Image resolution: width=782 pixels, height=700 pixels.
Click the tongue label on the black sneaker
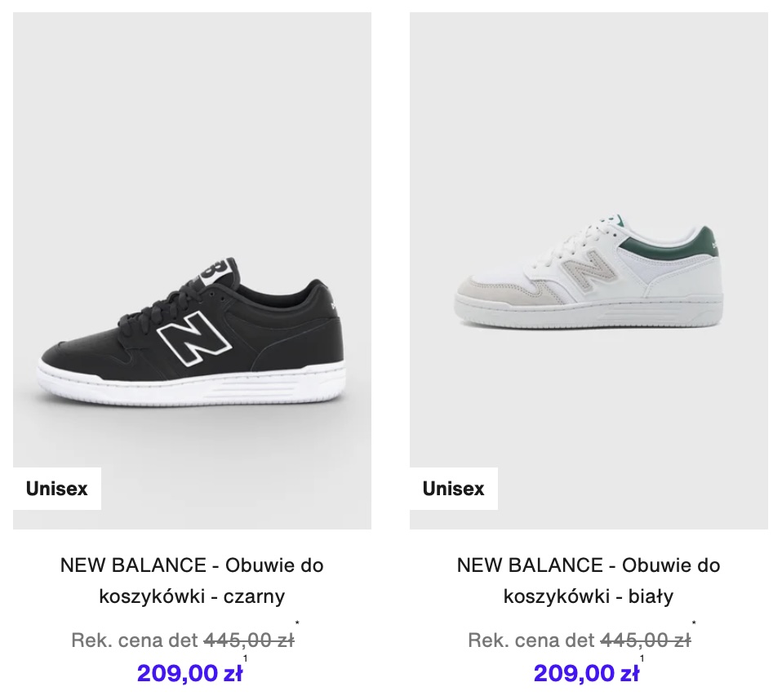pos(217,272)
